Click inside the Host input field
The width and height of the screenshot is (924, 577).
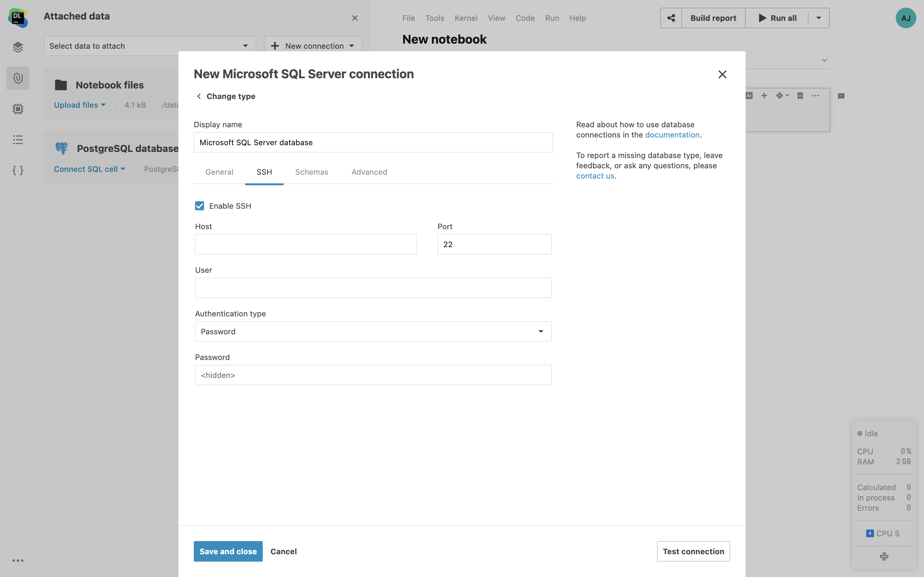coord(305,244)
